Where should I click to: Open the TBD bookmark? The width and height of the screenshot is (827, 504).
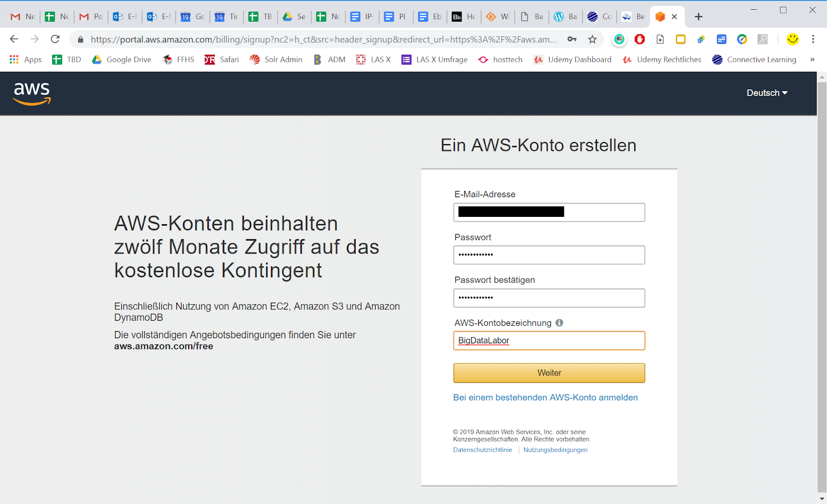67,59
